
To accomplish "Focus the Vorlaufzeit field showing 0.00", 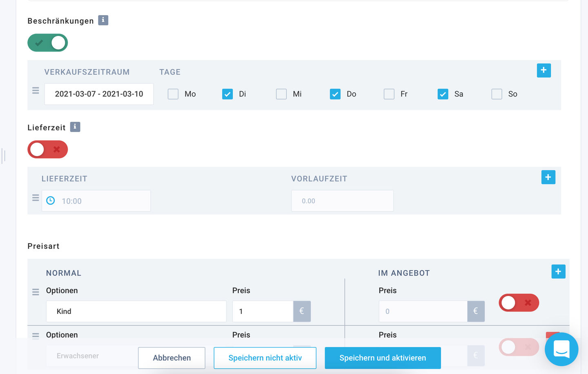I will 342,201.
